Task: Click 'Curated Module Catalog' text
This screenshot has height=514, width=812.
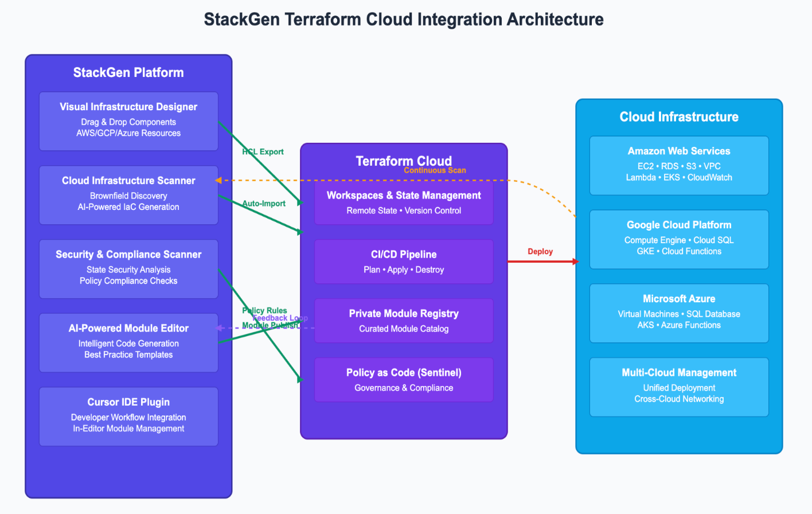Action: (404, 329)
